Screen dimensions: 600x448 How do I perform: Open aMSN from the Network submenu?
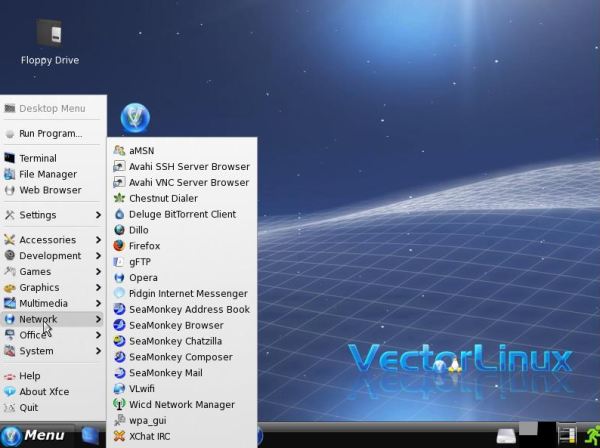pos(182,150)
